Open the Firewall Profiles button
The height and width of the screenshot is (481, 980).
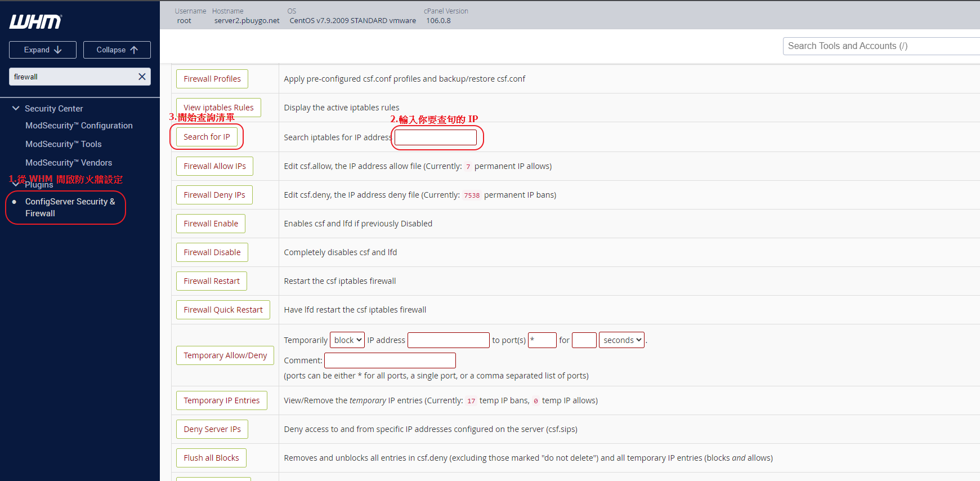pos(212,79)
